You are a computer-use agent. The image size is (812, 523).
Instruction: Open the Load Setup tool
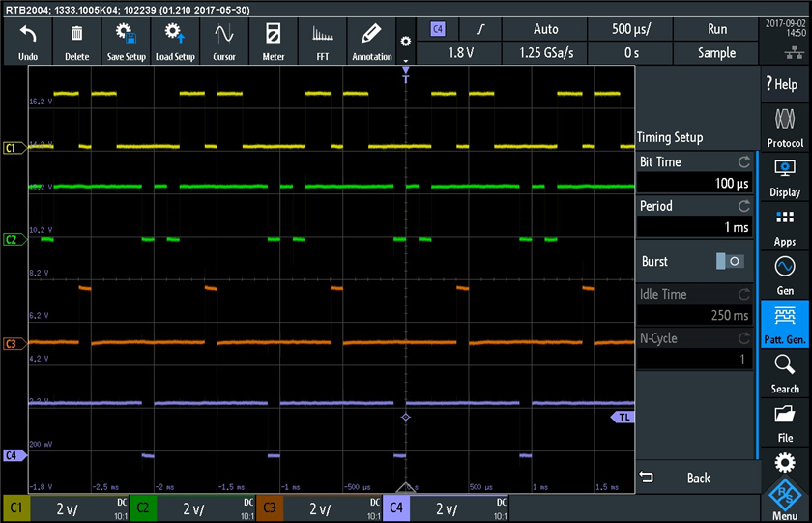(x=175, y=43)
